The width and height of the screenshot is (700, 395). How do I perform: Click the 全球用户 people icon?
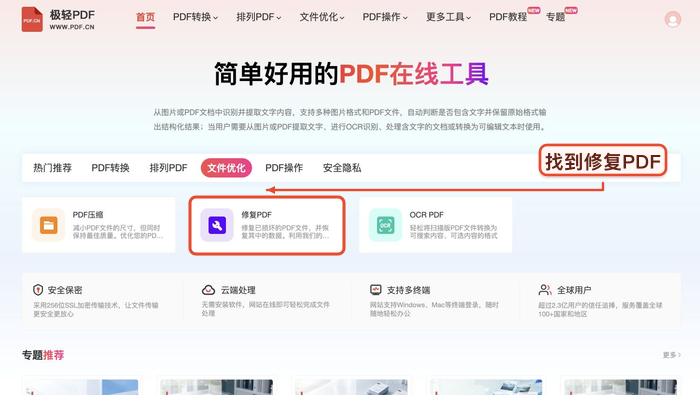545,290
